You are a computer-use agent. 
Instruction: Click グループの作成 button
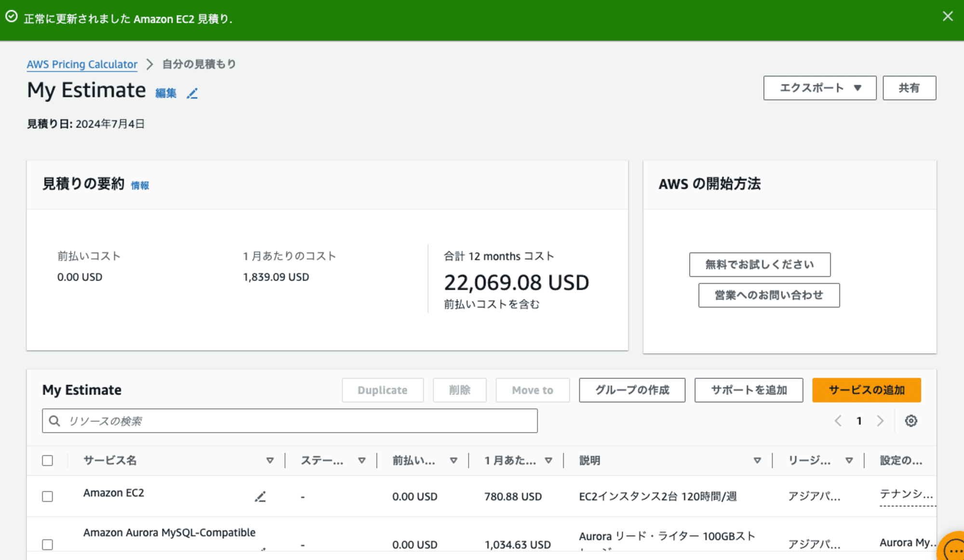point(632,390)
